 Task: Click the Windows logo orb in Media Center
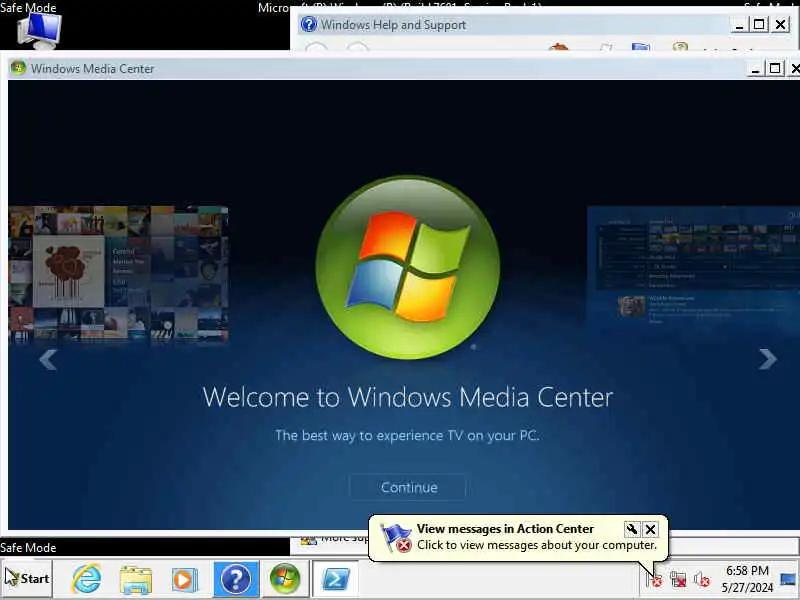[408, 267]
